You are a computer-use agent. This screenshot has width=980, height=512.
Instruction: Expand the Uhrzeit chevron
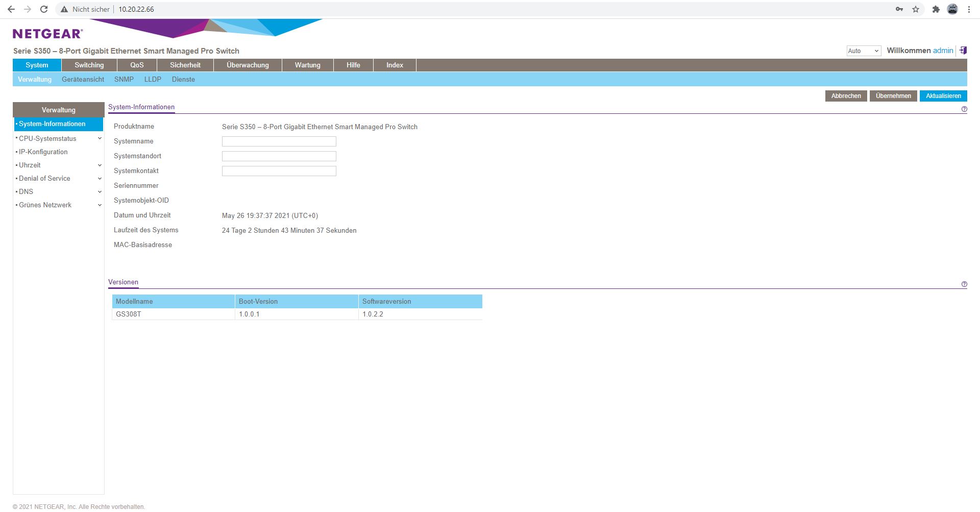coord(100,165)
